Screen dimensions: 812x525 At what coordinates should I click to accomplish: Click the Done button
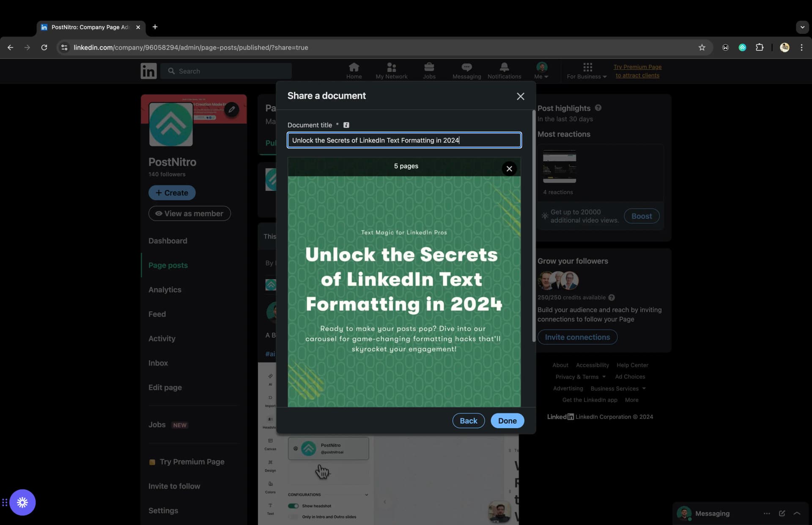pos(507,420)
